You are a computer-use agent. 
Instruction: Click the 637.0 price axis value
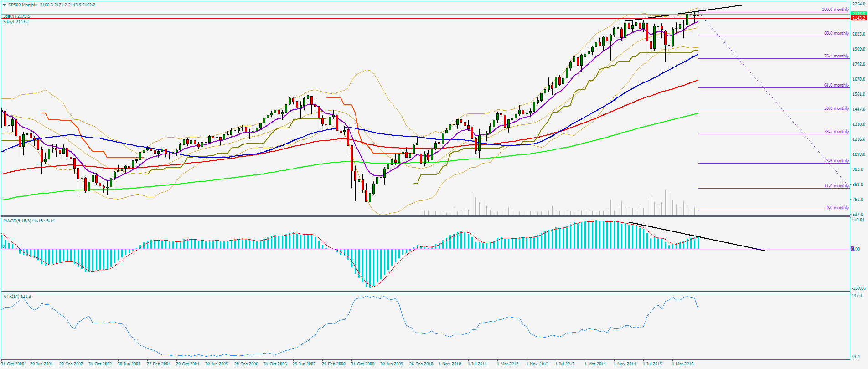point(858,215)
